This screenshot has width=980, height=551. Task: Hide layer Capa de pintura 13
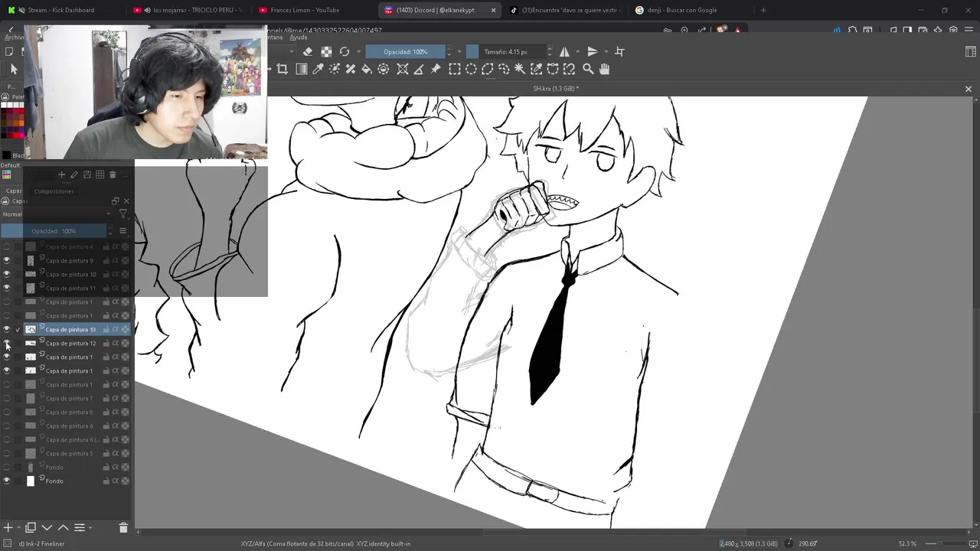click(7, 329)
